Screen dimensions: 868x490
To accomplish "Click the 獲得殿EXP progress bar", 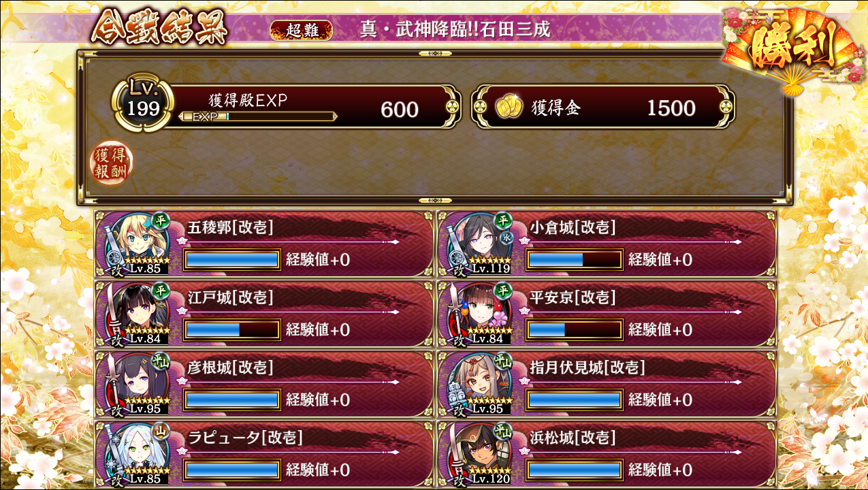I will pyautogui.click(x=257, y=116).
